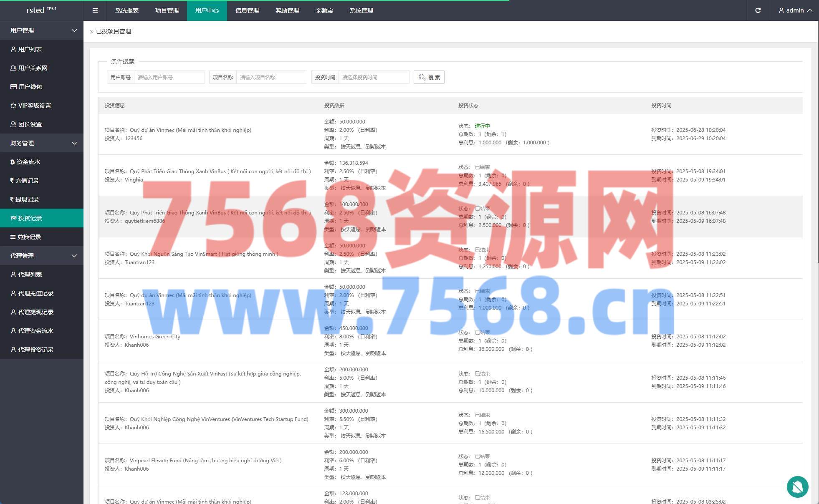
Task: Open 资金流水 bitcoin-icon sidebar item
Action: coord(28,162)
